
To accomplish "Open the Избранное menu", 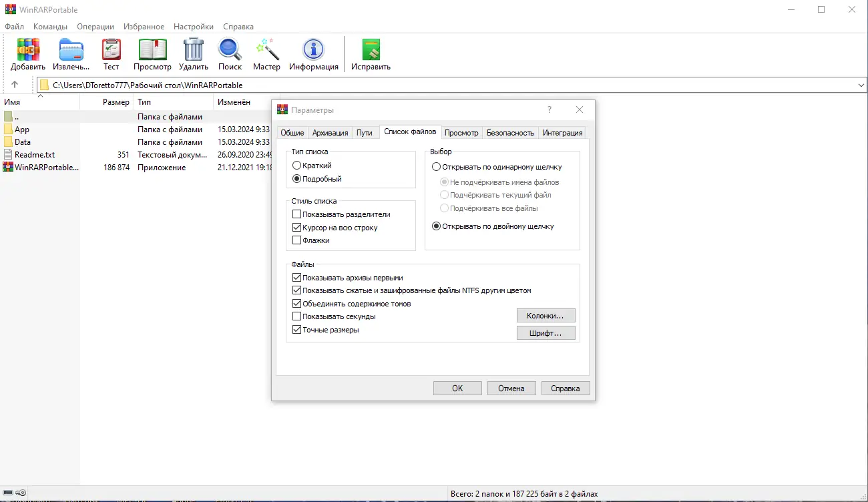I will (144, 27).
